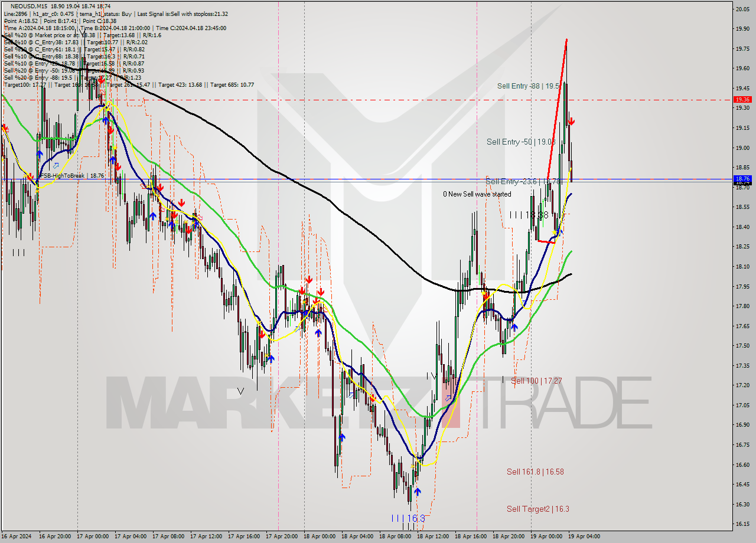Click the blue 18.76 current price tag

[x=742, y=178]
